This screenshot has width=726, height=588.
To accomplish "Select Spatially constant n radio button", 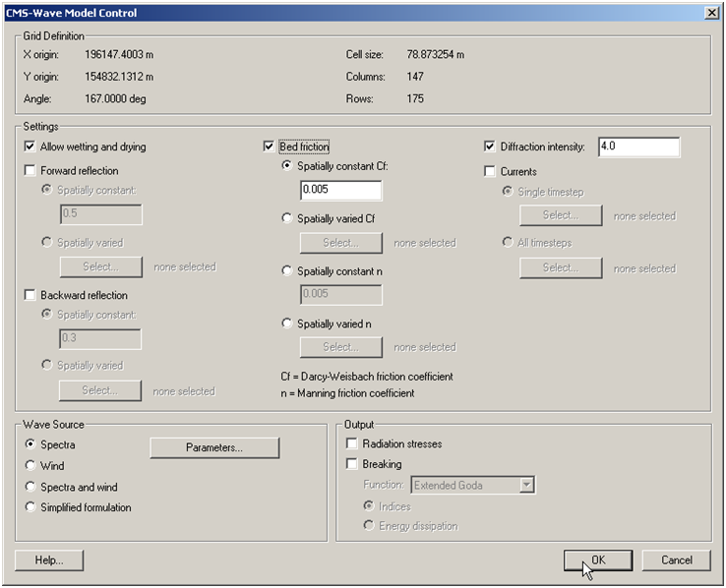I will coord(287,271).
